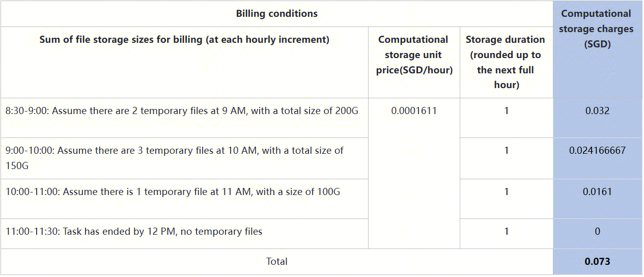Select the total charge value 0.073
The width and height of the screenshot is (644, 277).
597,262
